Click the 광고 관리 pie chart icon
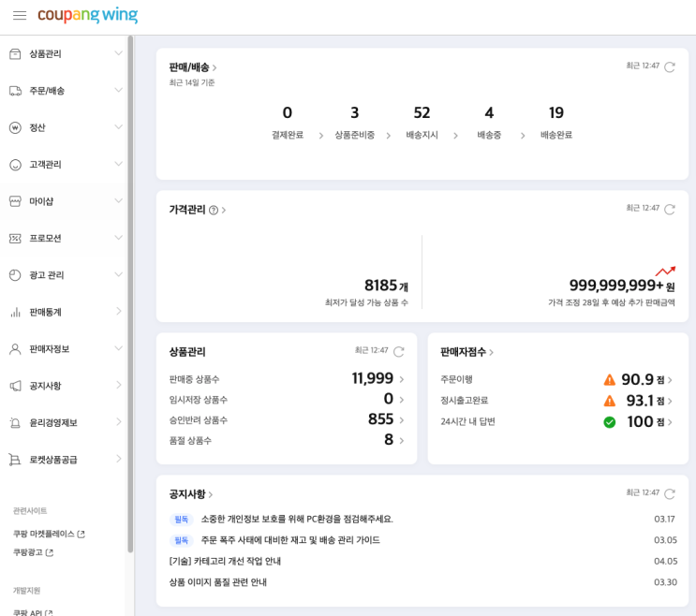 15,275
